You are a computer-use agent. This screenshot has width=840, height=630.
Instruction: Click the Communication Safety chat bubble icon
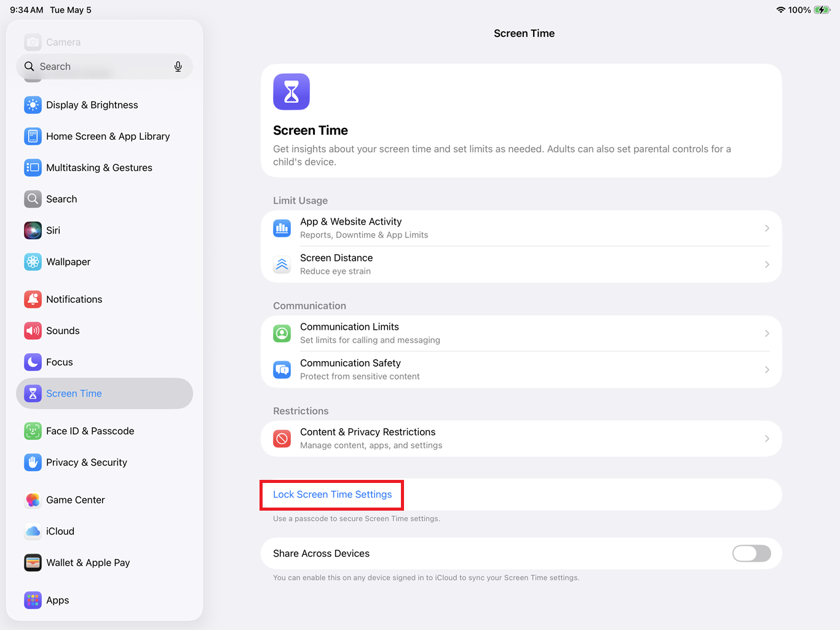coord(282,370)
